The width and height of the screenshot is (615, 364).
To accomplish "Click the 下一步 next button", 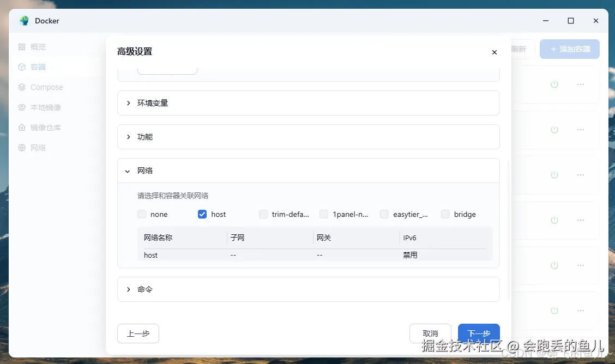I will pyautogui.click(x=478, y=333).
